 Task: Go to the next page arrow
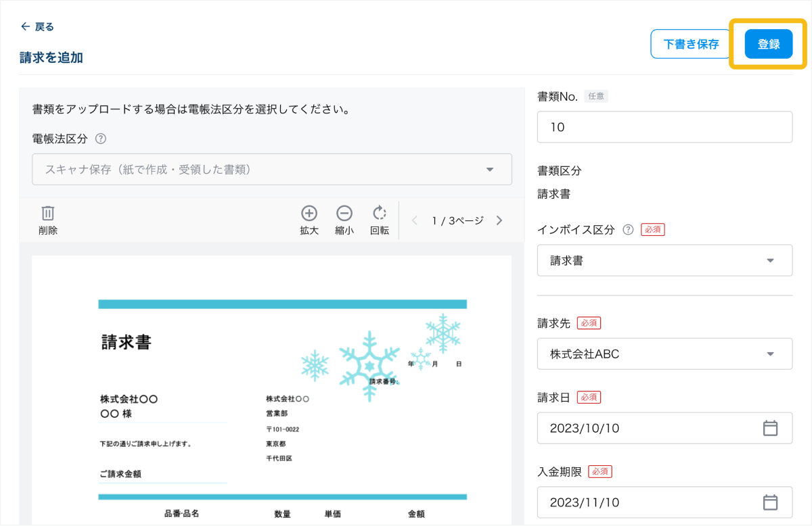(499, 220)
